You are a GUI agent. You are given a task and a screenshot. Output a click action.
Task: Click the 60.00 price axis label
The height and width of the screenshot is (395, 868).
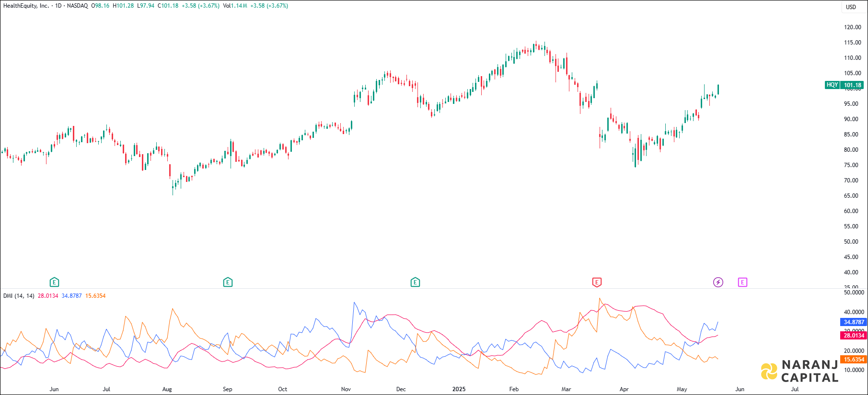(851, 211)
